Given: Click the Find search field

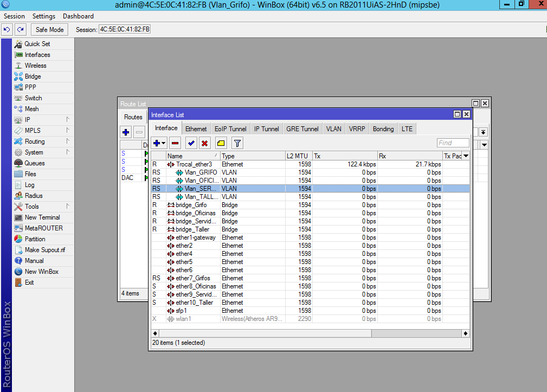Looking at the screenshot, I should click(x=453, y=143).
